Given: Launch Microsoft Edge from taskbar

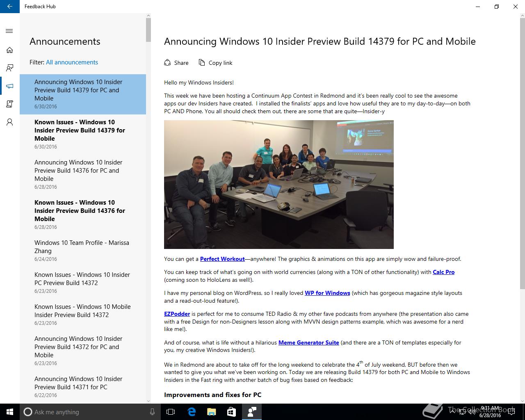Looking at the screenshot, I should click(x=192, y=412).
